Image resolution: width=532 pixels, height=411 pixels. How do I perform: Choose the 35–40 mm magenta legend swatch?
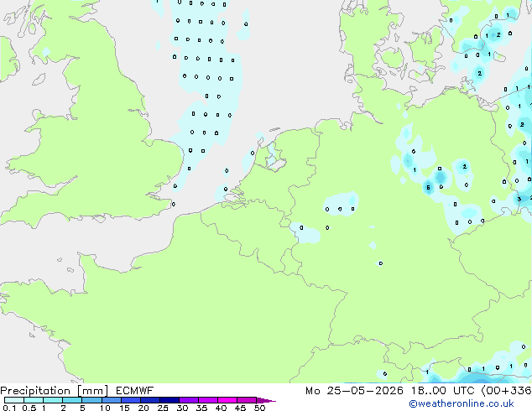pyautogui.click(x=207, y=400)
